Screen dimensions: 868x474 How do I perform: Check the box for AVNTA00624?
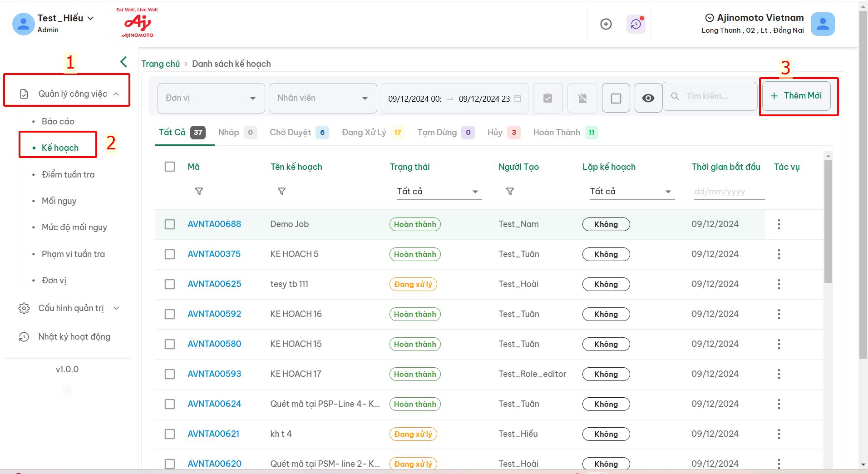(x=170, y=404)
